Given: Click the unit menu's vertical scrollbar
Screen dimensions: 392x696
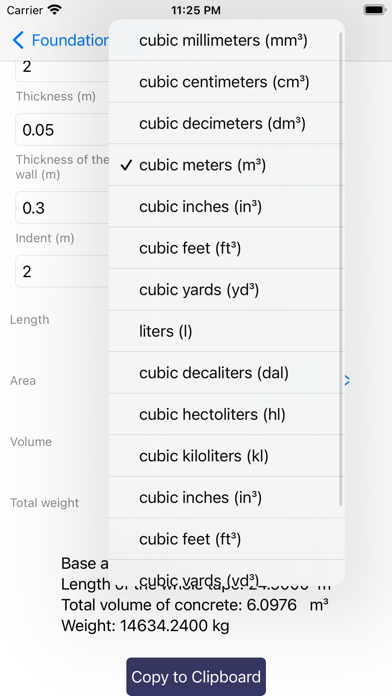Looking at the screenshot, I should pos(341,269).
